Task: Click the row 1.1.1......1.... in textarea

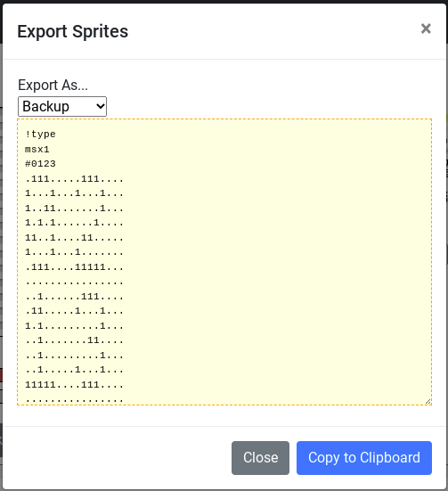Action: click(74, 223)
